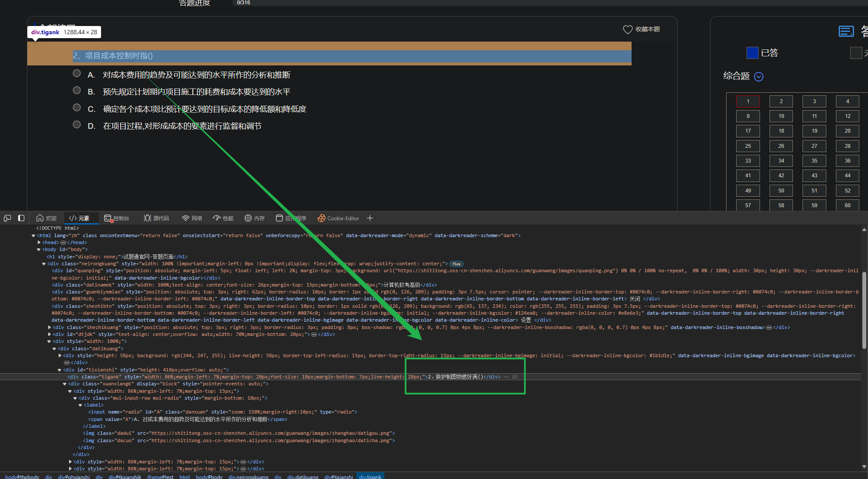868x479 pixels.
Task: Jump to question 41 in answer sheet
Action: pos(748,176)
